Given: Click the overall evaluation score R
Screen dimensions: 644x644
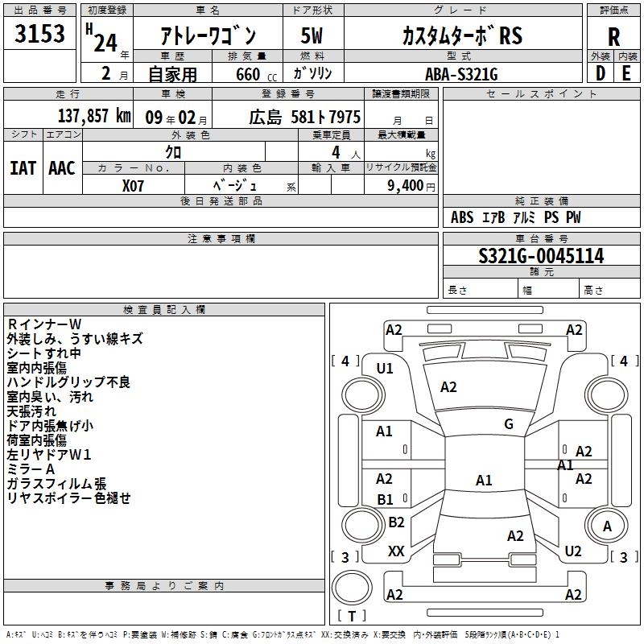Looking at the screenshot, I should [x=613, y=37].
